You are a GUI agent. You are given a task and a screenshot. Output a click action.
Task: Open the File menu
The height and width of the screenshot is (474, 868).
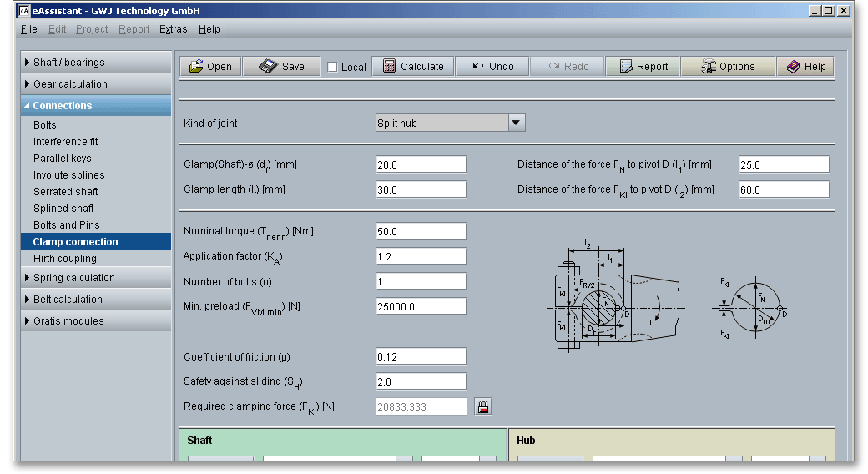click(x=28, y=29)
